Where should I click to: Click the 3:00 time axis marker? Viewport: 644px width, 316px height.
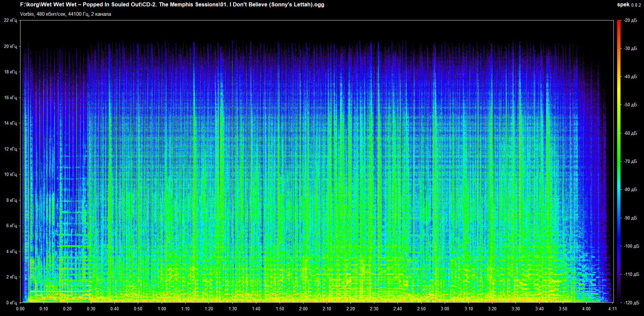coord(445,309)
